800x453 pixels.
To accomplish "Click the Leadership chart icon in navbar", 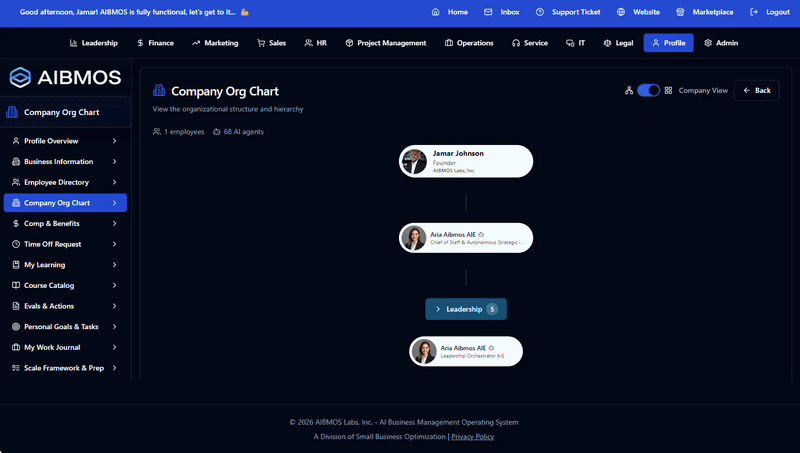I will coord(73,43).
